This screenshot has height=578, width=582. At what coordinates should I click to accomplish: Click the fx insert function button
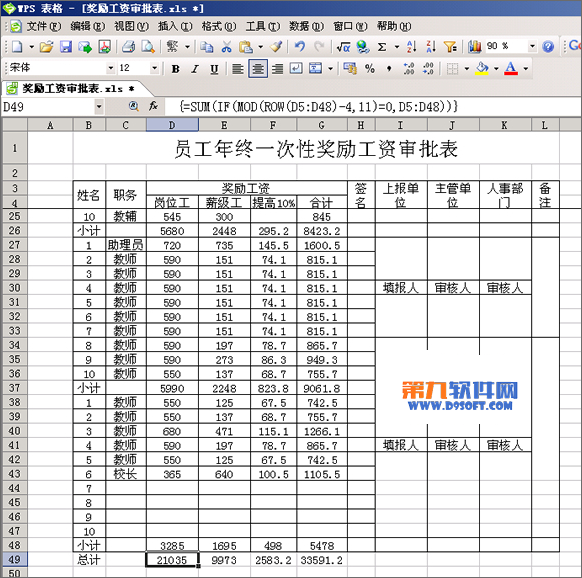point(153,107)
